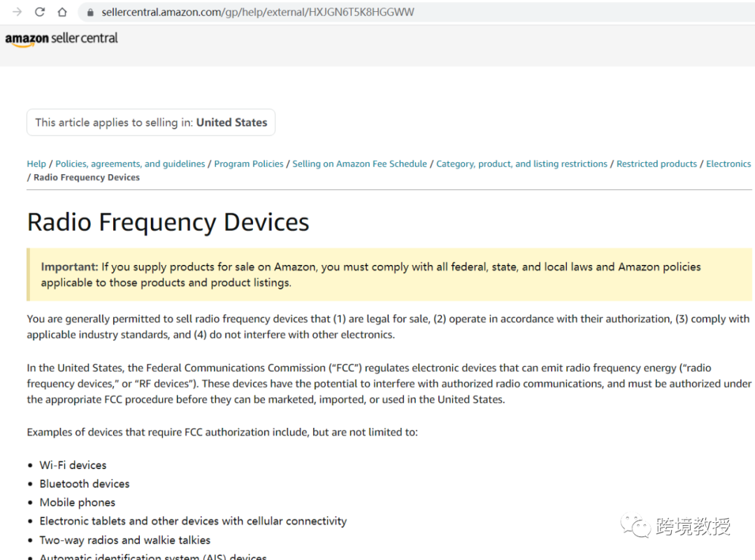
Task: Click the Radio Frequency Devices page heading
Action: coord(168,222)
